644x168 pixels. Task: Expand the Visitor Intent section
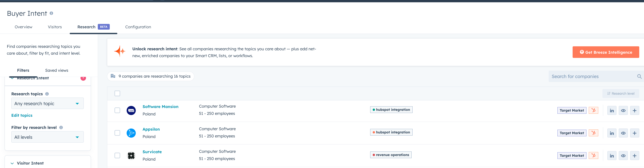click(12, 163)
